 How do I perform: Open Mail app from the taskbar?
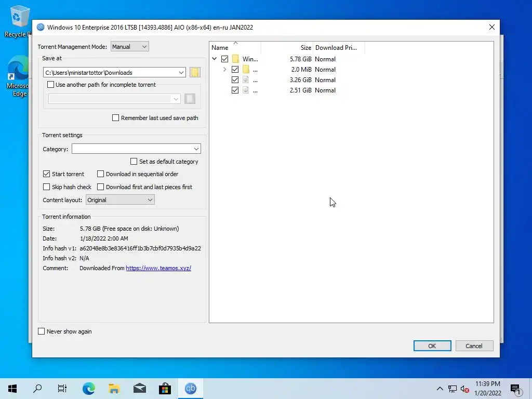(139, 389)
